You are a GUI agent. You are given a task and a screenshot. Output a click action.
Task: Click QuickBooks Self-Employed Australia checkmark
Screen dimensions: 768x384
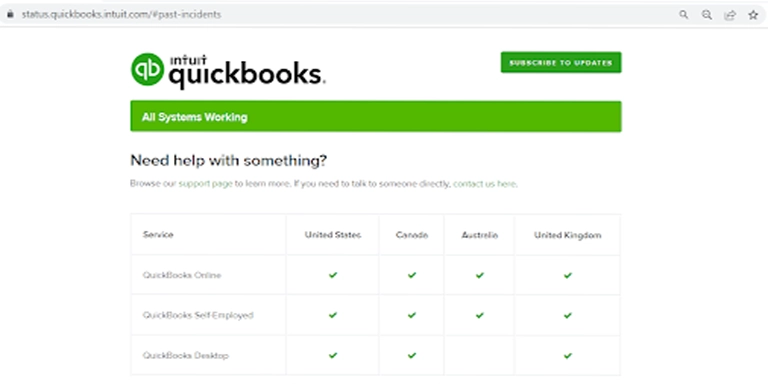480,315
